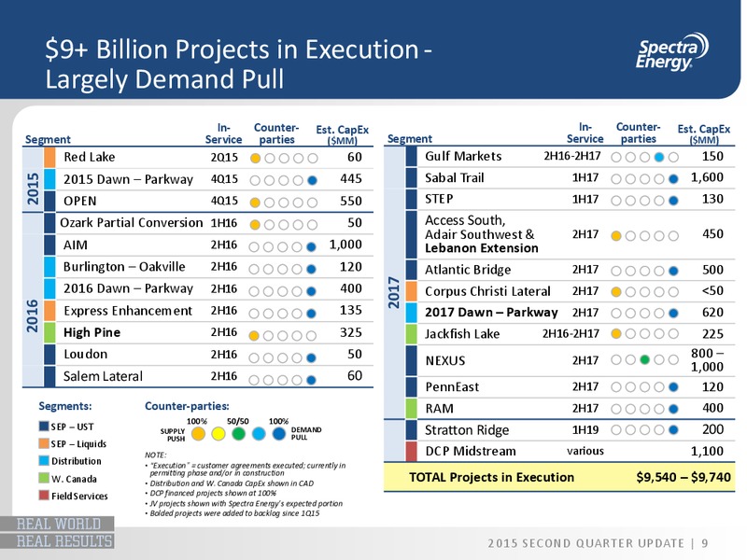This screenshot has height=560, width=747.
Task: Click the red segment bar beside DCP Midstream
Action: click(412, 451)
